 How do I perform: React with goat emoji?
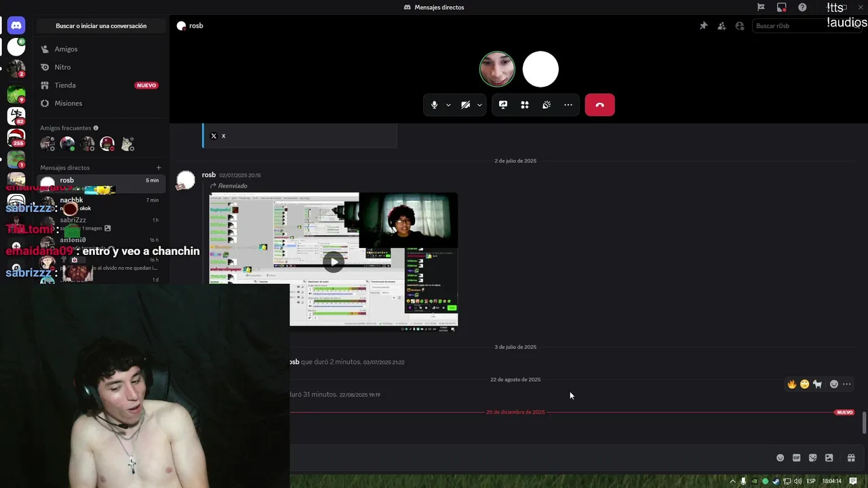point(818,384)
